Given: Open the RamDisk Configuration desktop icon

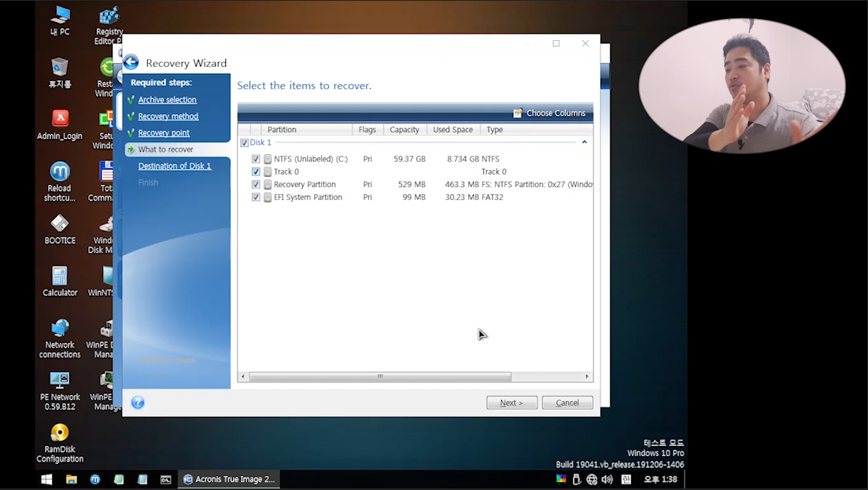Looking at the screenshot, I should 60,443.
